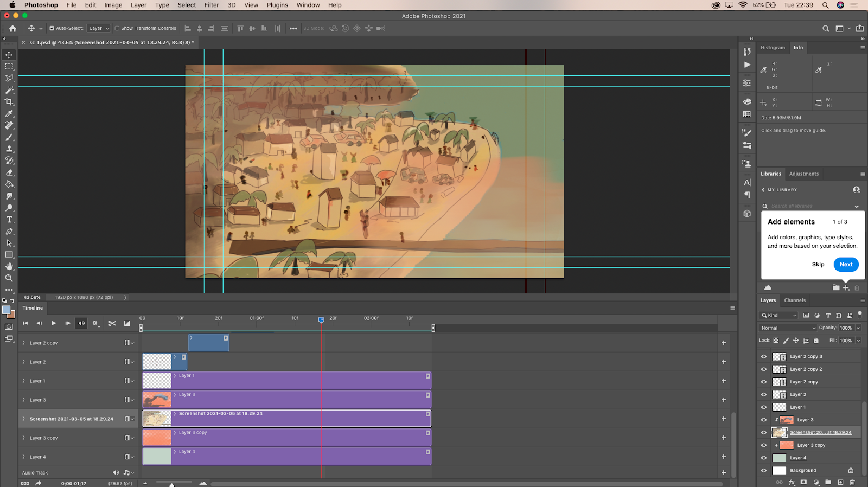Add layer style with fx icon
This screenshot has height=487, width=868.
pyautogui.click(x=792, y=482)
